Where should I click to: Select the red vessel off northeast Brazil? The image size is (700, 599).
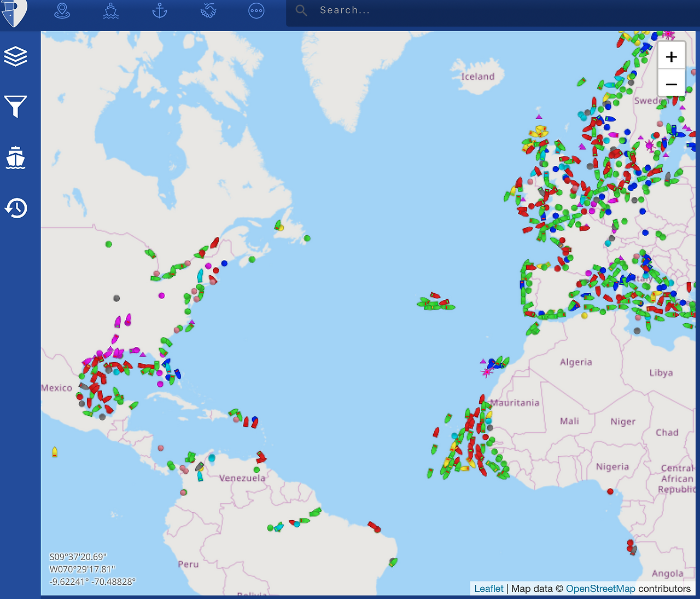click(x=374, y=527)
